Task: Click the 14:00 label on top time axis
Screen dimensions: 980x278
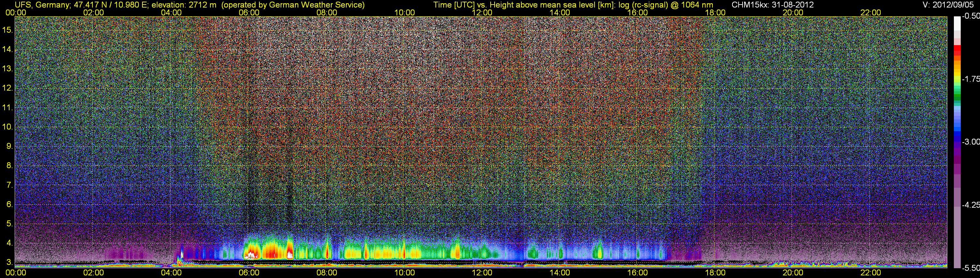Action: pyautogui.click(x=560, y=12)
